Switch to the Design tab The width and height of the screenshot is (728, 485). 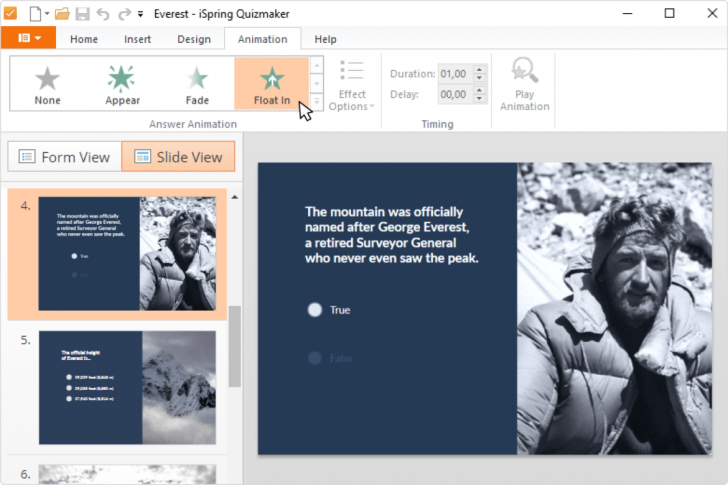pyautogui.click(x=194, y=39)
